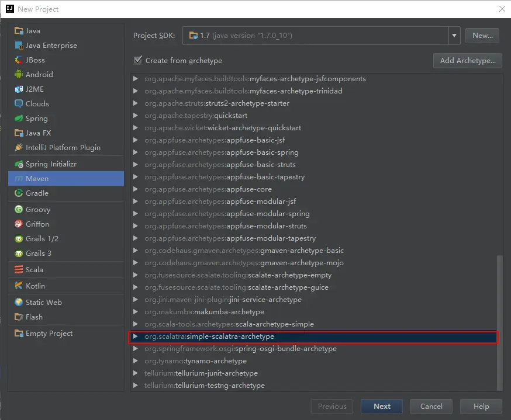This screenshot has width=511, height=420.
Task: Click the archetype list vertical scrollbar
Action: click(x=500, y=322)
